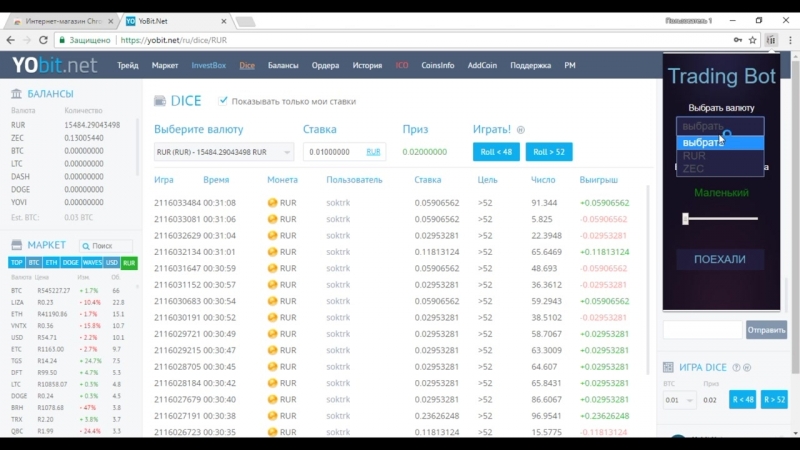
Task: Reload the page with the refresh icon
Action: point(43,40)
